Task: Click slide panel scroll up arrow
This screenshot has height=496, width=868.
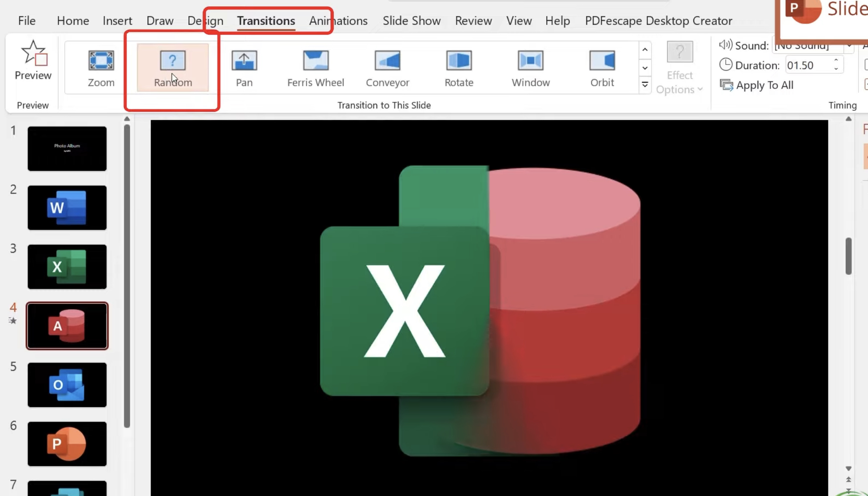Action: [x=127, y=119]
